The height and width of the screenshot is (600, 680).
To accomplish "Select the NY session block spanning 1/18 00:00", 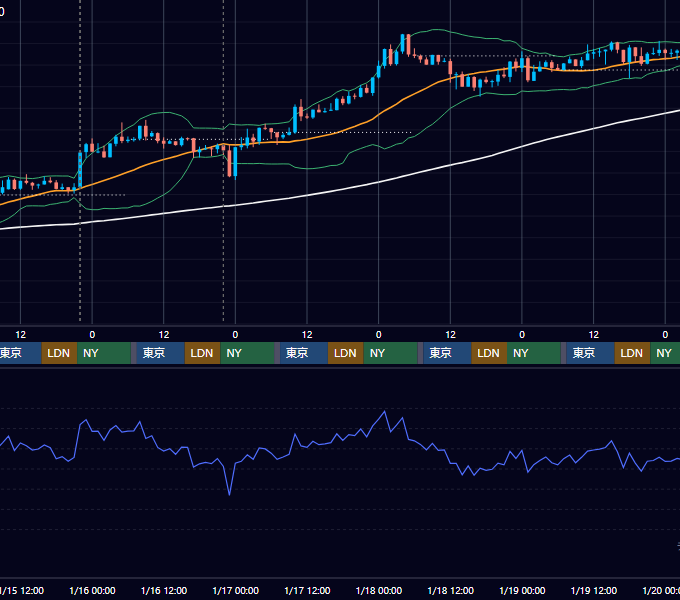I will (390, 353).
